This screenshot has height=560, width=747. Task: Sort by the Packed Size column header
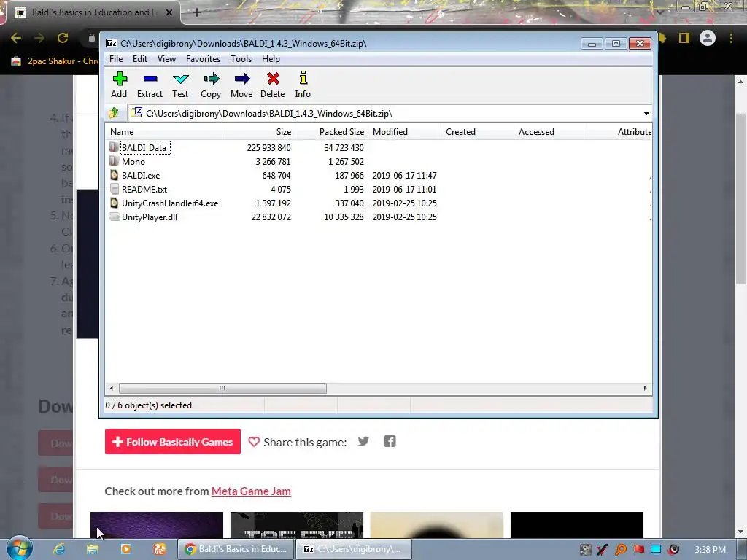(x=331, y=132)
